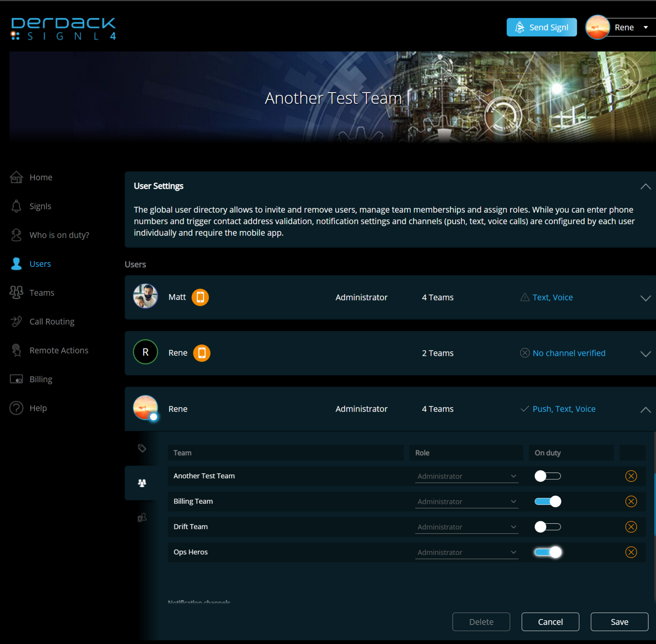Click Rene's orange mobile phone badge
This screenshot has height=644, width=656.
tap(202, 353)
